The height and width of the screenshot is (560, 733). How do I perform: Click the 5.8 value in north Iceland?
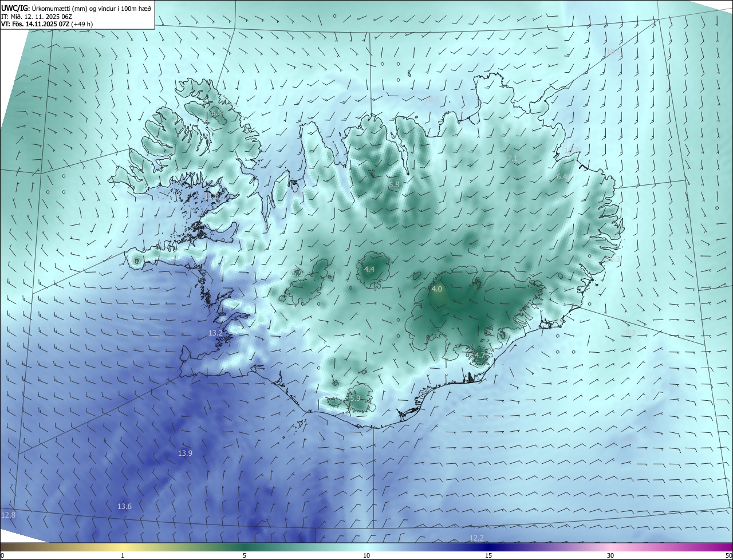394,185
